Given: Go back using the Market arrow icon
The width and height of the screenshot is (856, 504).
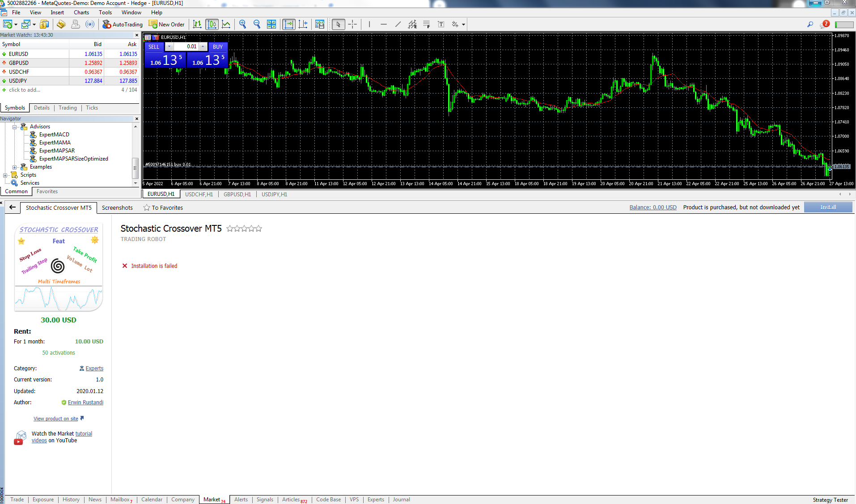Looking at the screenshot, I should click(13, 207).
